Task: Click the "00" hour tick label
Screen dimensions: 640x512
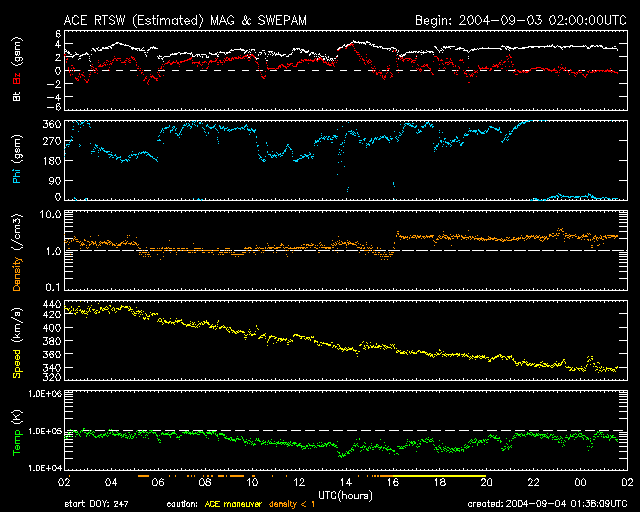Action: pyautogui.click(x=580, y=483)
